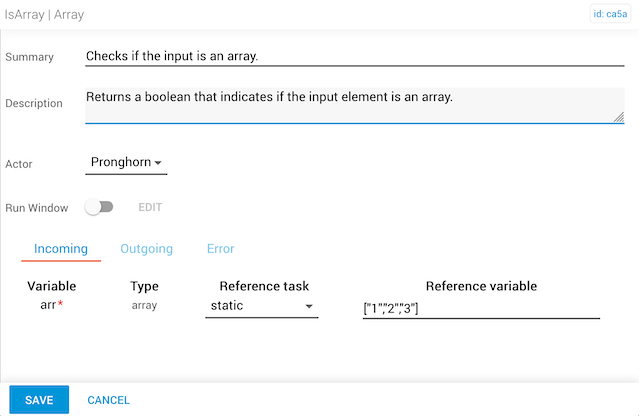This screenshot has height=416, width=640.
Task: Switch to the Incoming tab
Action: [x=61, y=249]
